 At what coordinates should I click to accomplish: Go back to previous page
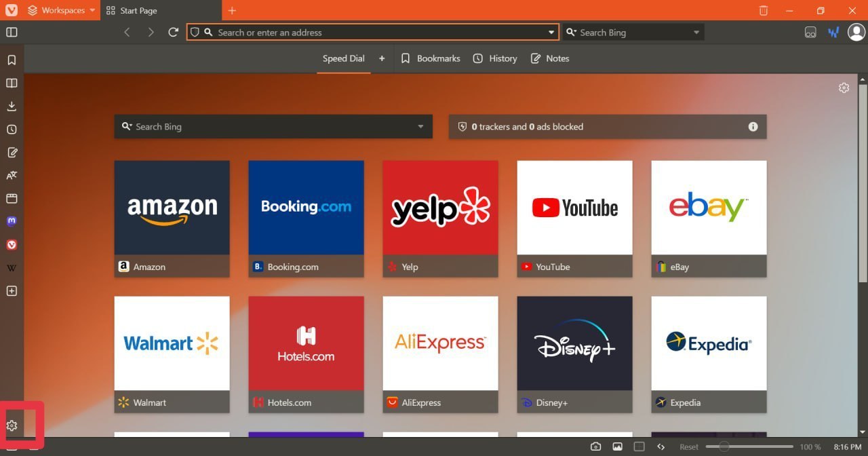click(x=127, y=32)
